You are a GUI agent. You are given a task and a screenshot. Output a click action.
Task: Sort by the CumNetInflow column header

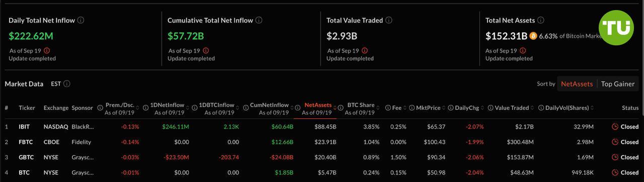pyautogui.click(x=269, y=105)
